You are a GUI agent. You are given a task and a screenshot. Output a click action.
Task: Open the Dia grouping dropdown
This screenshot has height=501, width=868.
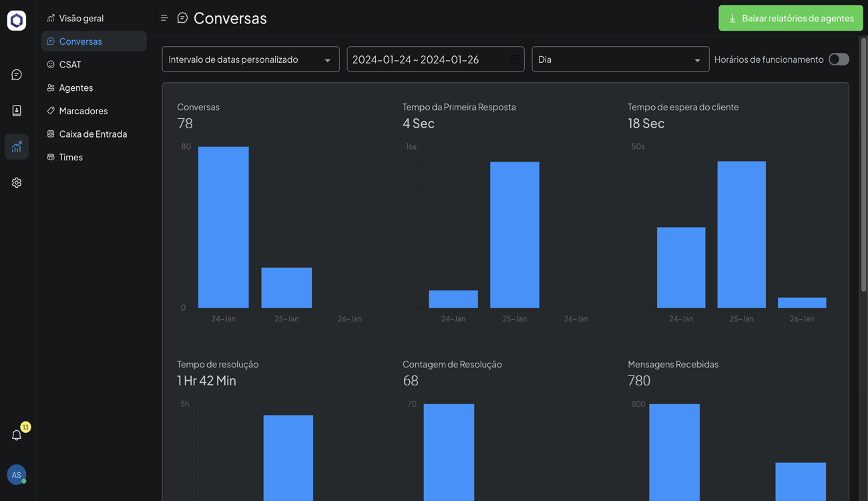click(x=620, y=59)
